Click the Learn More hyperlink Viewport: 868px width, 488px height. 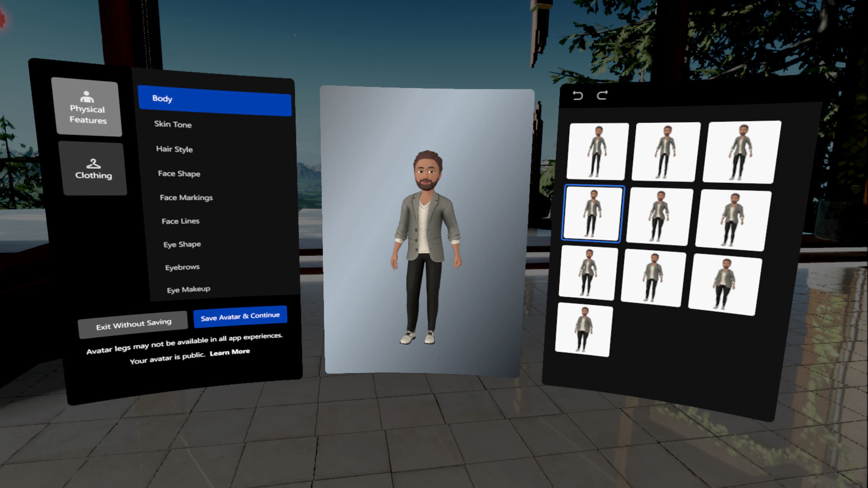(x=230, y=352)
